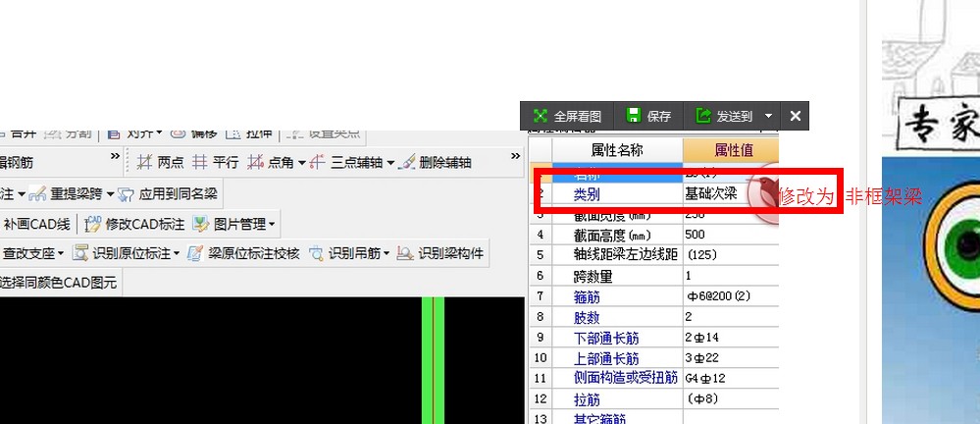Choose the 删除辅轴 delete axis tool

click(435, 163)
